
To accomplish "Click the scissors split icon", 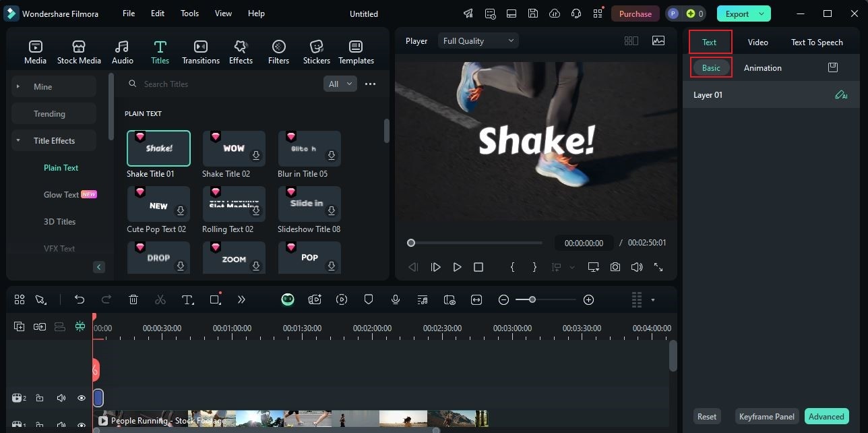I will pyautogui.click(x=160, y=299).
